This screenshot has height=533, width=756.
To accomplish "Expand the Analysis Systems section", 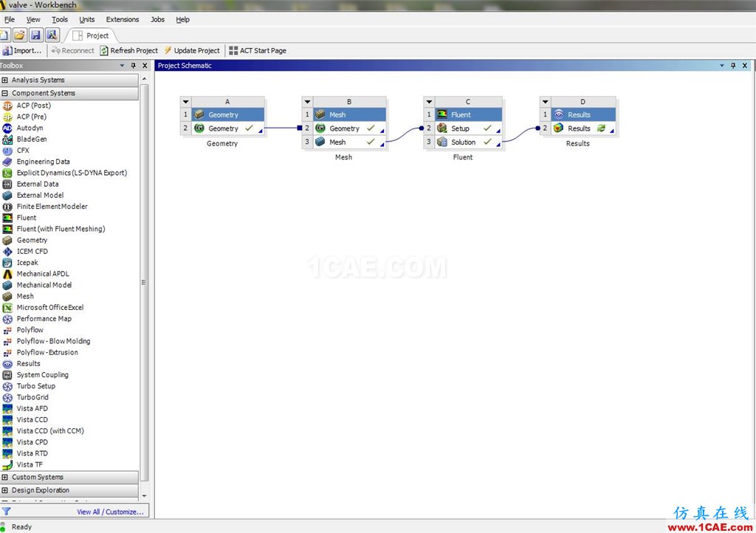I will 5,80.
